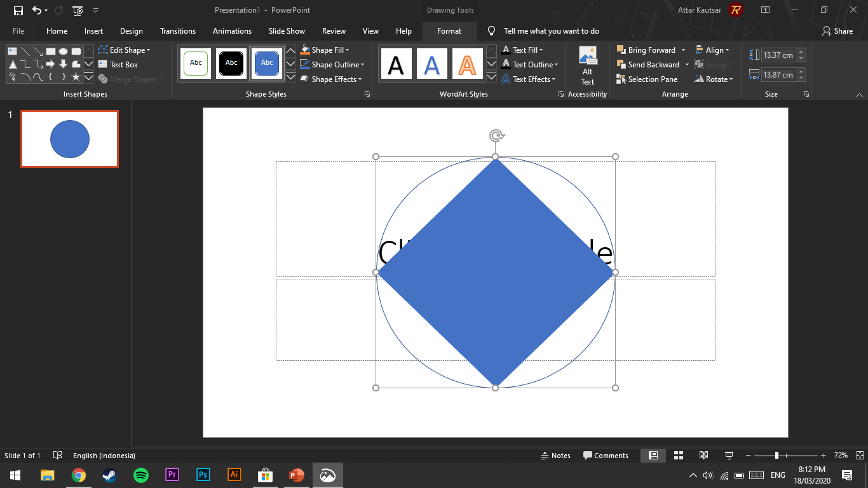Check spelling icon in status bar
Viewport: 868px width, 488px height.
pos(58,456)
